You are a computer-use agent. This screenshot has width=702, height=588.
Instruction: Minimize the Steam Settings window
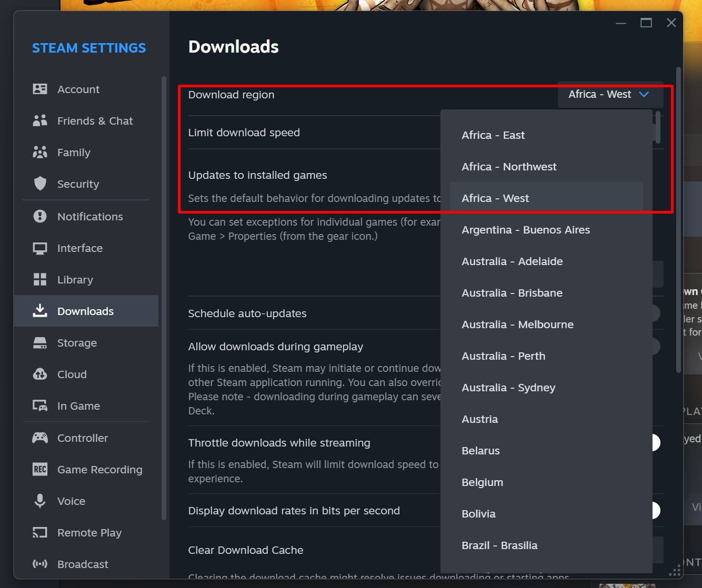[621, 23]
